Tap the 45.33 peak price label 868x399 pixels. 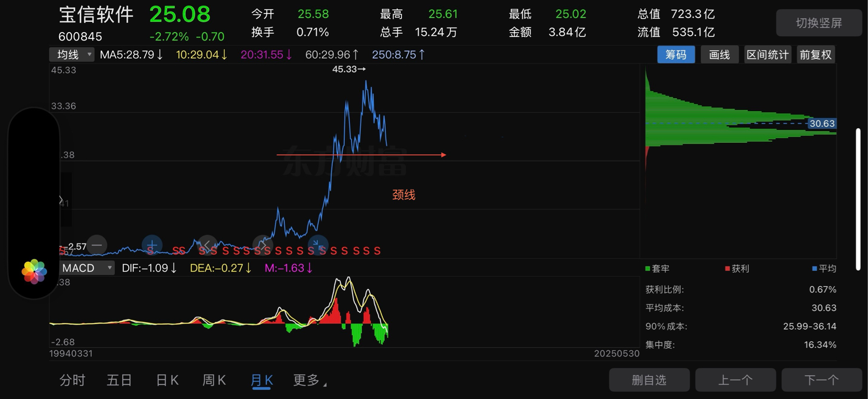(348, 69)
